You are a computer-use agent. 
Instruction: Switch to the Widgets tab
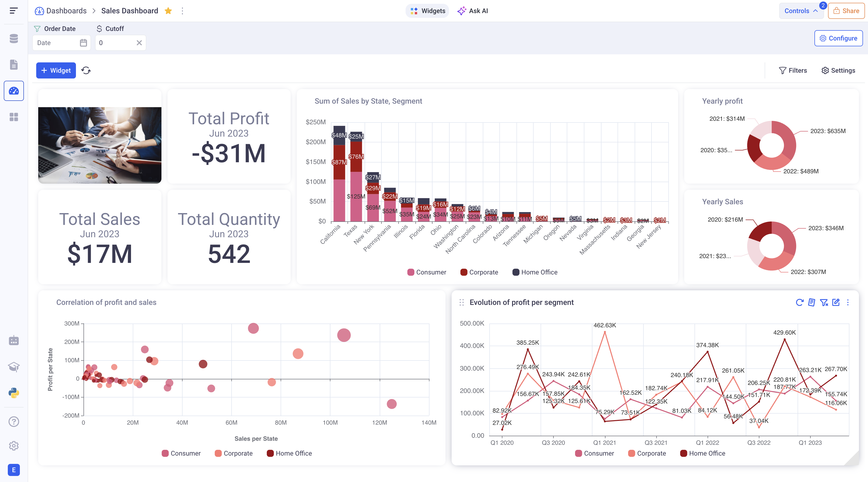point(427,11)
